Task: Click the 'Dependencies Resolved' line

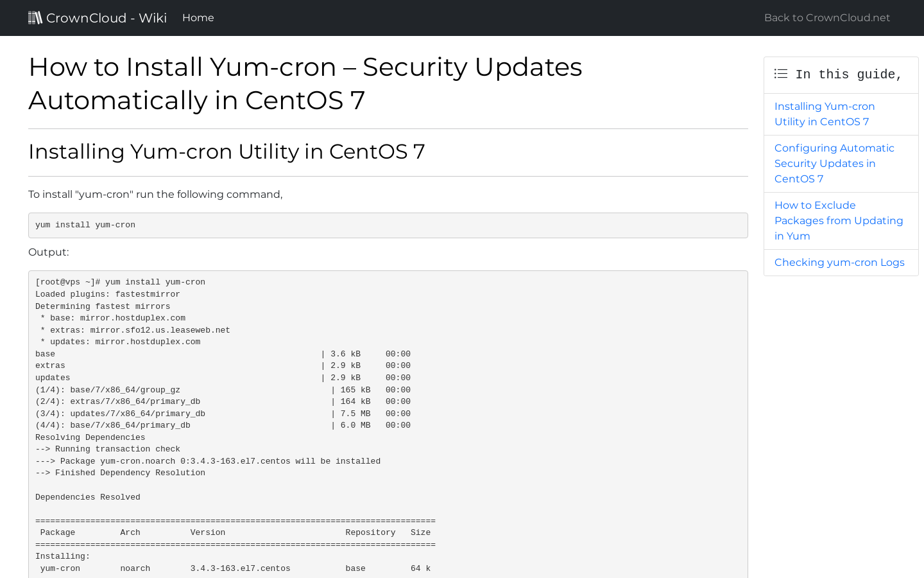Action: pos(87,496)
